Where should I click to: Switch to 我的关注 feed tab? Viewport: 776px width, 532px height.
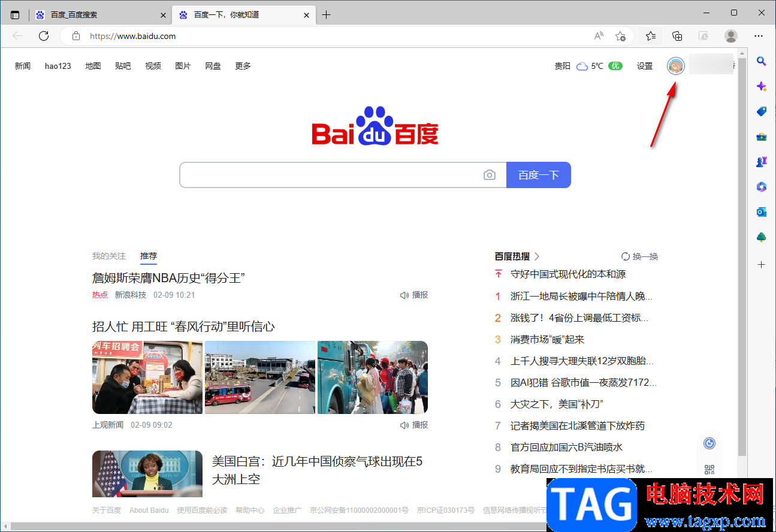(x=109, y=256)
